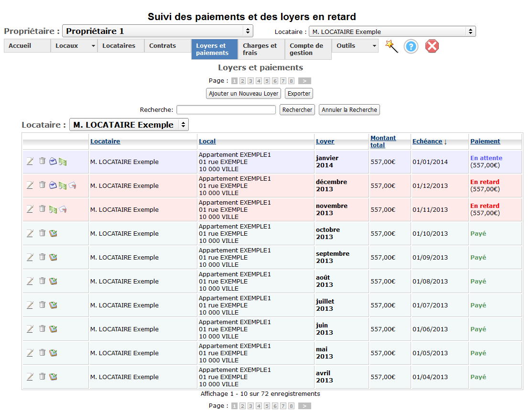Switch to Charges et frais tab
Image resolution: width=532 pixels, height=414 pixels.
click(x=261, y=49)
